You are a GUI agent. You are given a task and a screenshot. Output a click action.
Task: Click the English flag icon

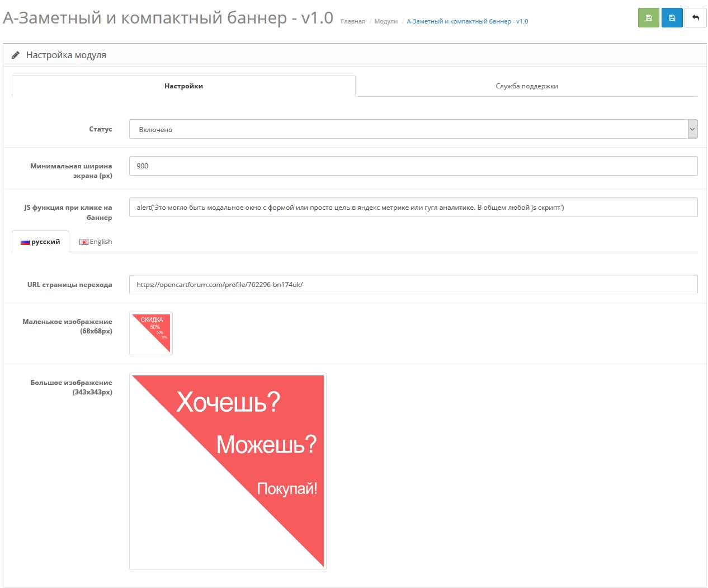coord(84,242)
